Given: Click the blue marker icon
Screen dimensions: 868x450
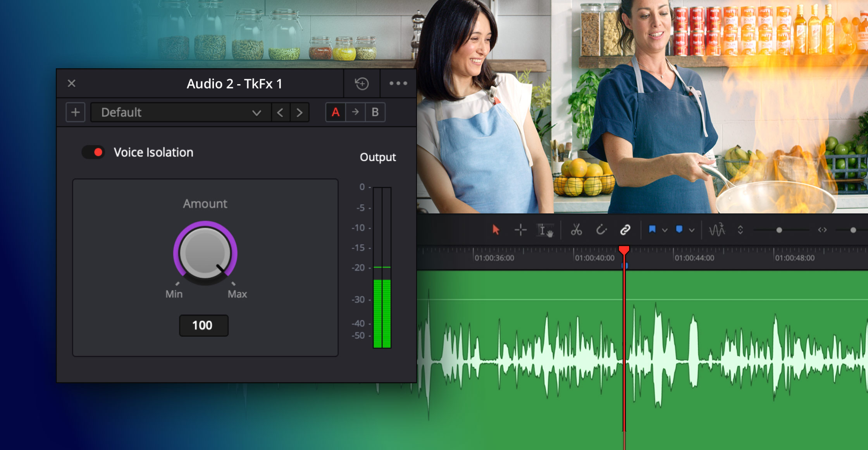Looking at the screenshot, I should [679, 229].
